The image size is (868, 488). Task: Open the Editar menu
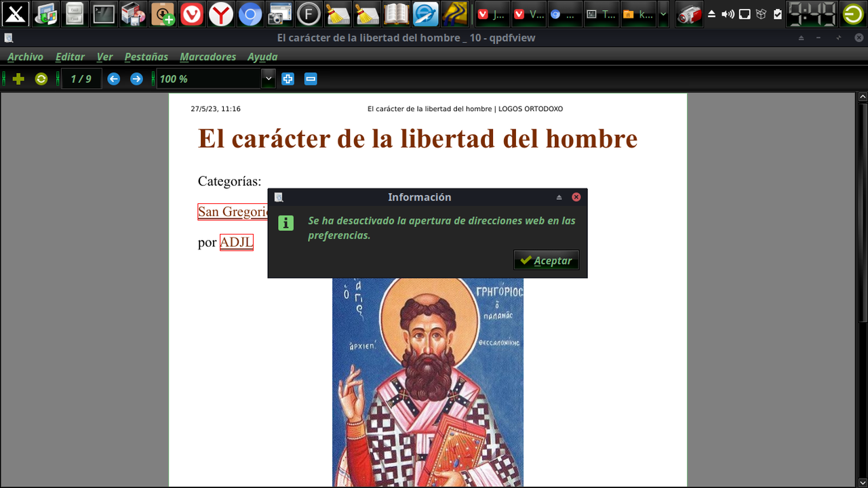pyautogui.click(x=70, y=57)
